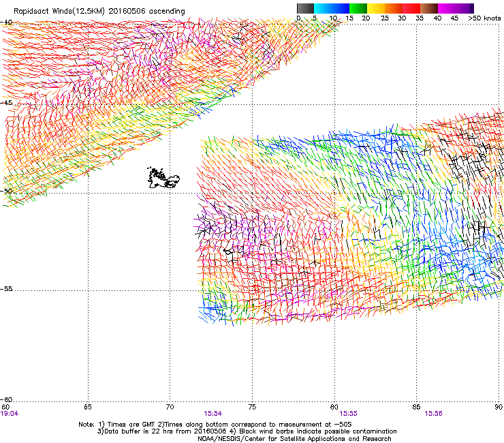Click the cyan-blue 5-15 knots legend segment
The height and width of the screenshot is (443, 504).
click(x=332, y=8)
